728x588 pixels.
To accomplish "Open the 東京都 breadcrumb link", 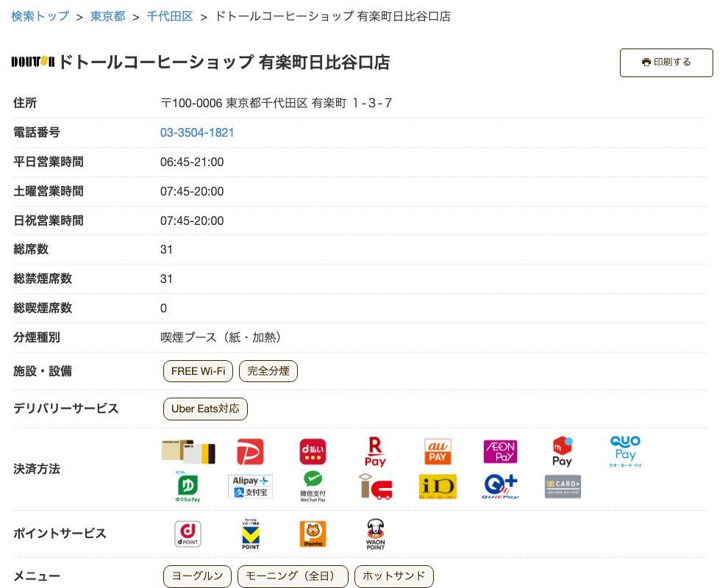I will click(x=107, y=16).
